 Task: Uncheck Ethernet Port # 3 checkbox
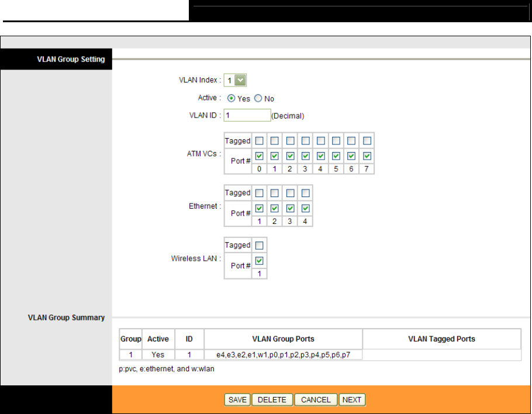pyautogui.click(x=290, y=208)
